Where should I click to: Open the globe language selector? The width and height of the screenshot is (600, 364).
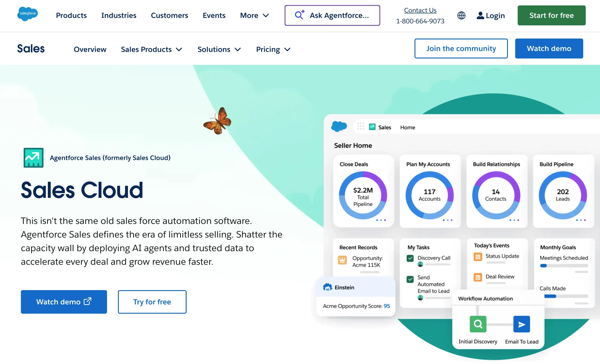pyautogui.click(x=461, y=15)
